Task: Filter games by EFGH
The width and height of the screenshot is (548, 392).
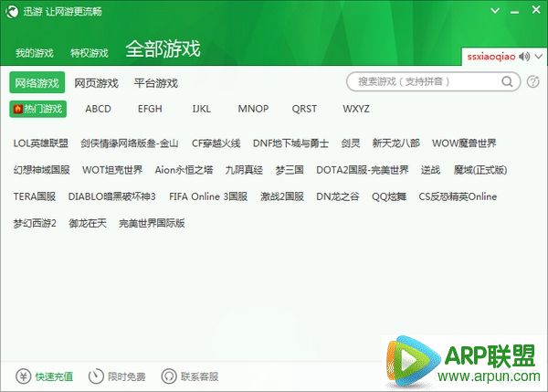Action: coord(150,109)
